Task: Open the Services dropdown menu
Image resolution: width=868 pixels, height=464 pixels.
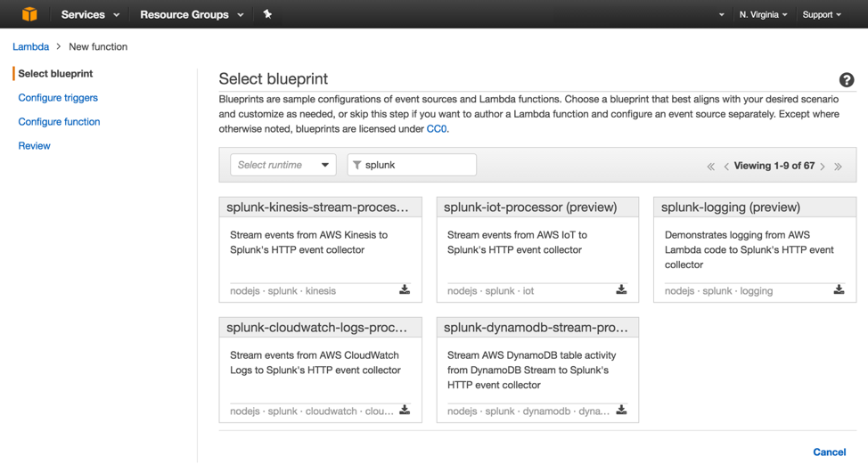Action: 90,14
